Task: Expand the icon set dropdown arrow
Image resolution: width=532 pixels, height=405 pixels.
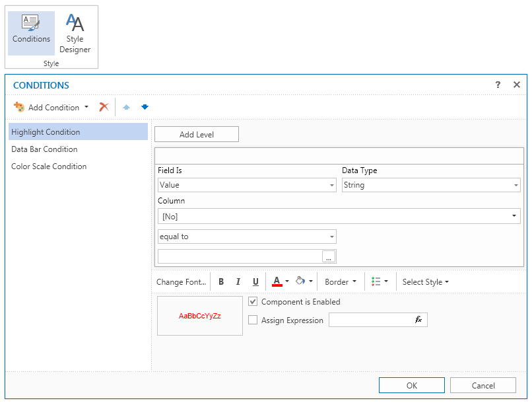Action: [x=386, y=281]
